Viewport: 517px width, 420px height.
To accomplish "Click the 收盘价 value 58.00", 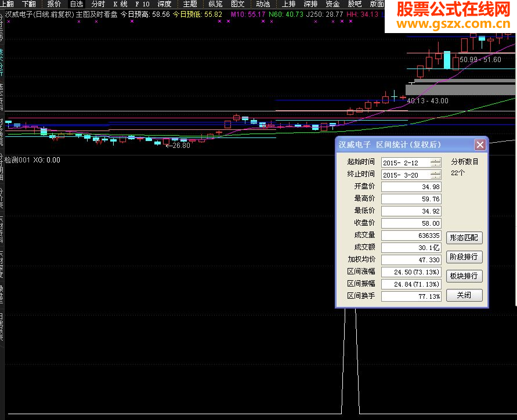I will 411,223.
